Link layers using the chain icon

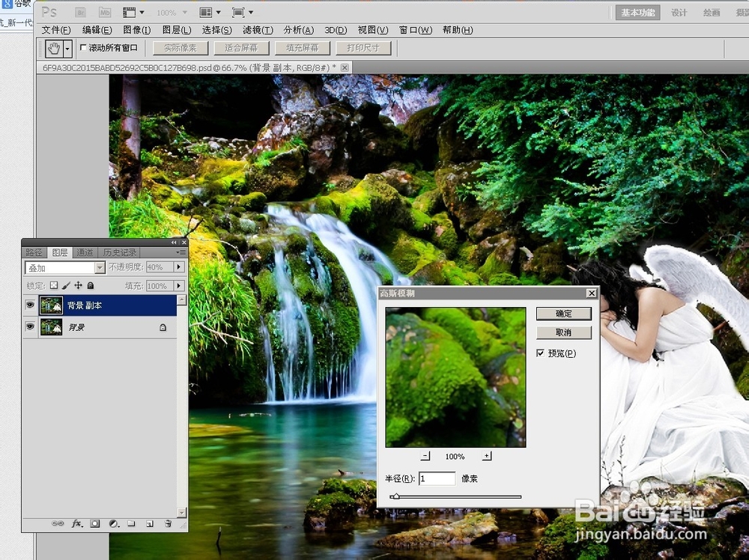[x=57, y=523]
